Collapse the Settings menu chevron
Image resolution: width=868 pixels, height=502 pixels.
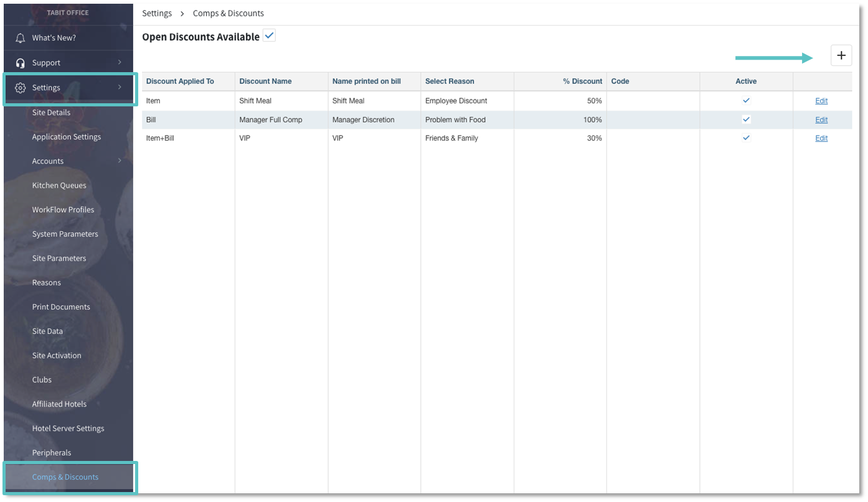point(120,88)
